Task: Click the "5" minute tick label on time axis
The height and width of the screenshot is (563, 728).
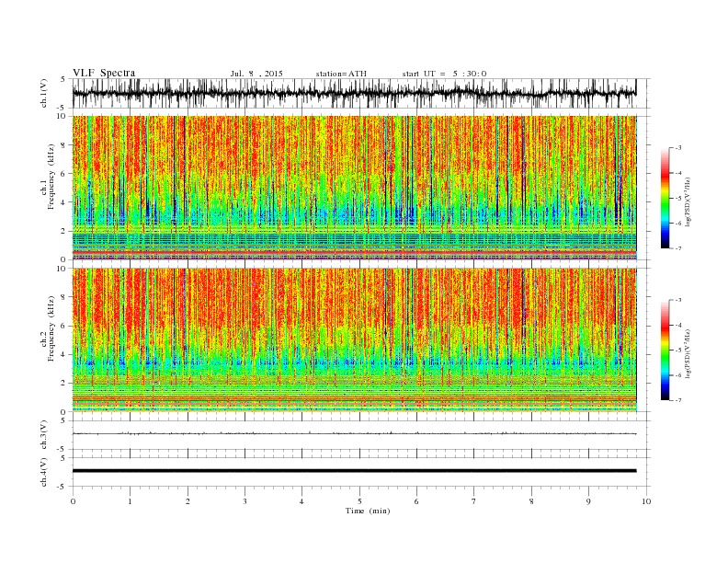Action: (x=359, y=501)
